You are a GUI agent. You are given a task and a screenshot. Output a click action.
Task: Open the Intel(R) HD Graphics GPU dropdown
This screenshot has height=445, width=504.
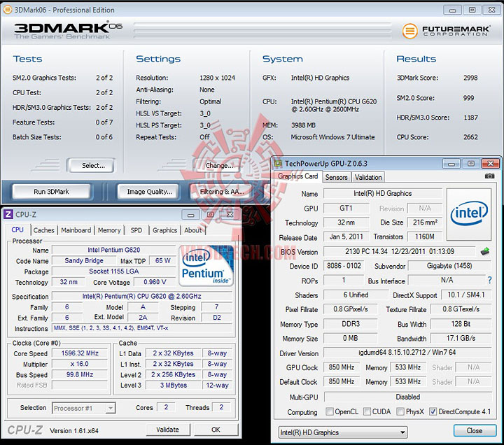[343, 432]
